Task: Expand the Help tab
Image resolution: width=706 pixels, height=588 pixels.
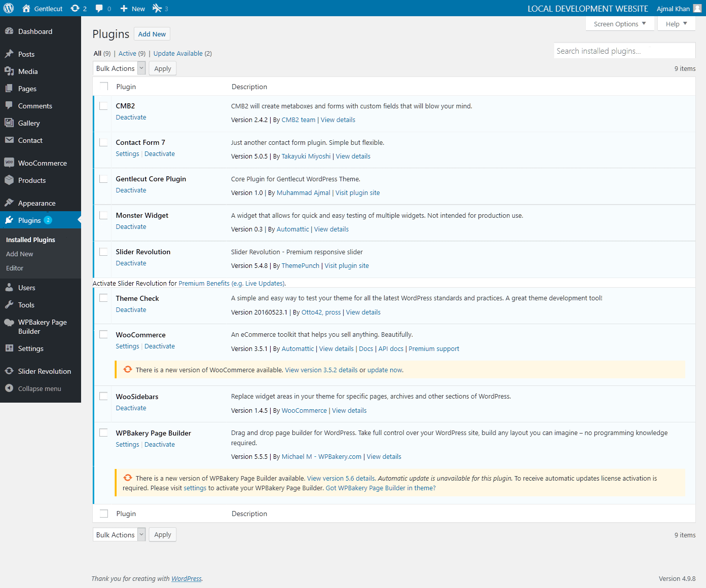Action: point(676,24)
